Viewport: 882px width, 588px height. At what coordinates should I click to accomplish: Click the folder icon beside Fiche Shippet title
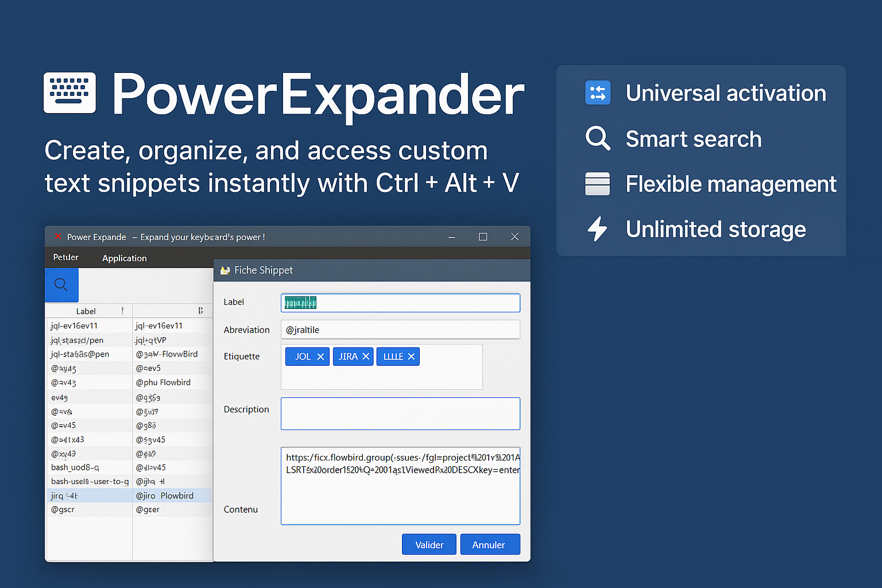(x=225, y=270)
